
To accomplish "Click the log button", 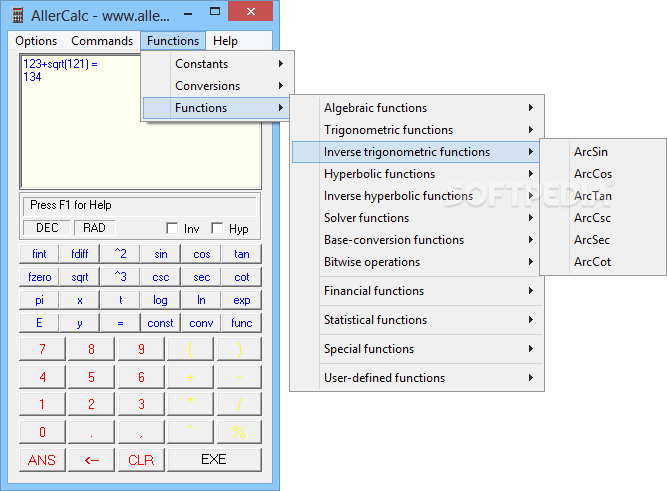I will pyautogui.click(x=160, y=300).
